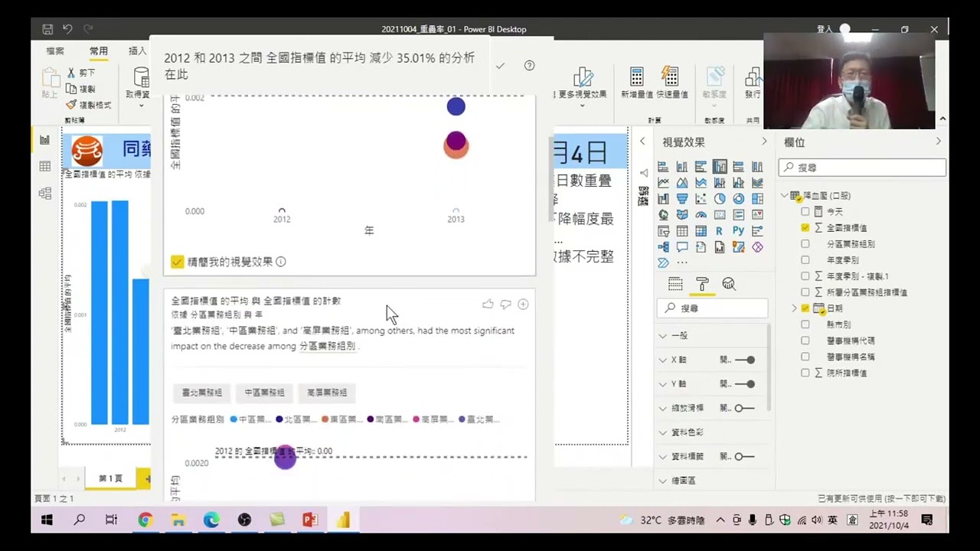Choose the area chart visual
Image resolution: width=980 pixels, height=551 pixels.
tap(682, 183)
